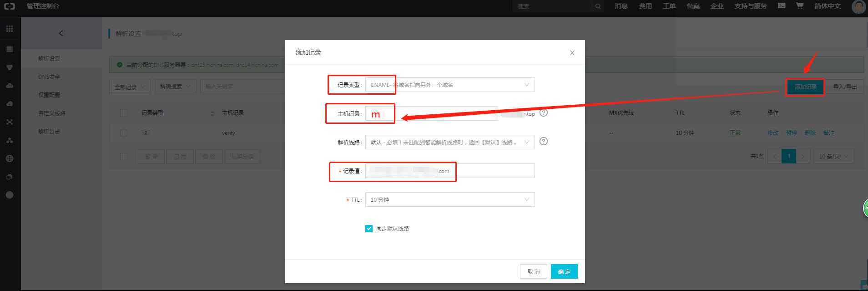This screenshot has height=291, width=868.
Task: Open 费用 in the top bar
Action: [645, 6]
